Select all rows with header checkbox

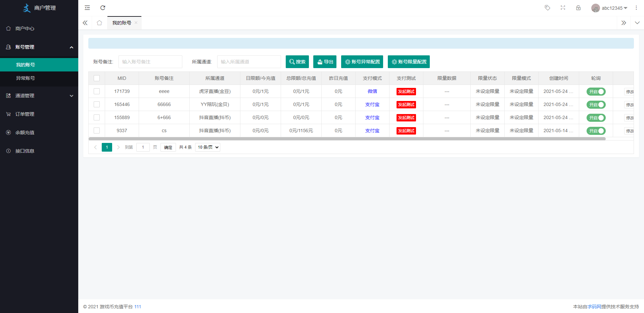tap(97, 78)
